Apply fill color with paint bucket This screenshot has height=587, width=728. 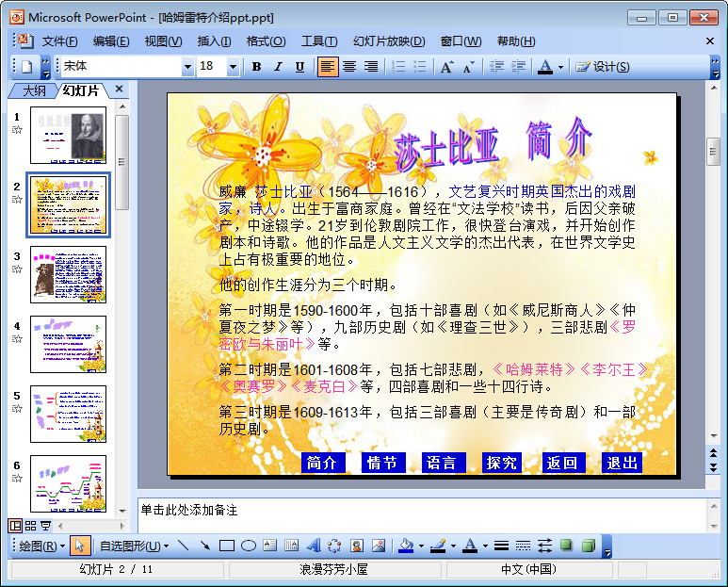[x=406, y=546]
